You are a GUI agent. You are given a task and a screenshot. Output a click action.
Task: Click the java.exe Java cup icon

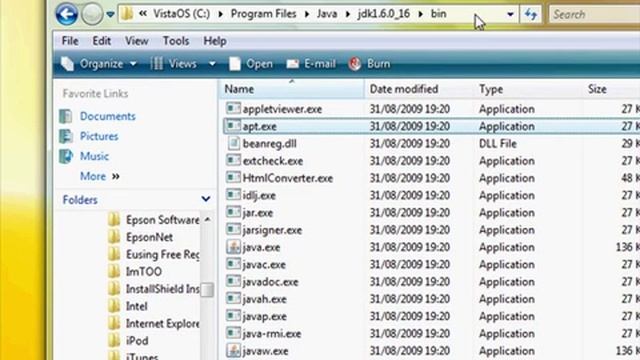233,247
